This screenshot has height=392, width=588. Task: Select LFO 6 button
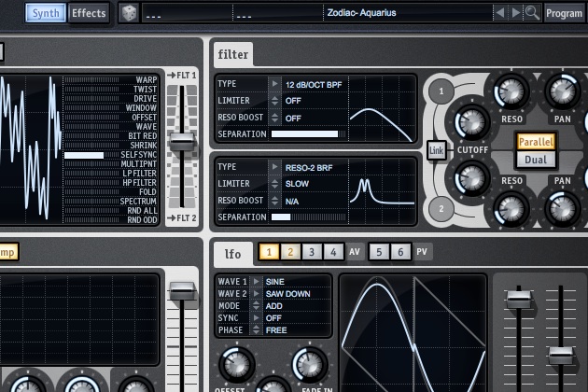tap(400, 252)
